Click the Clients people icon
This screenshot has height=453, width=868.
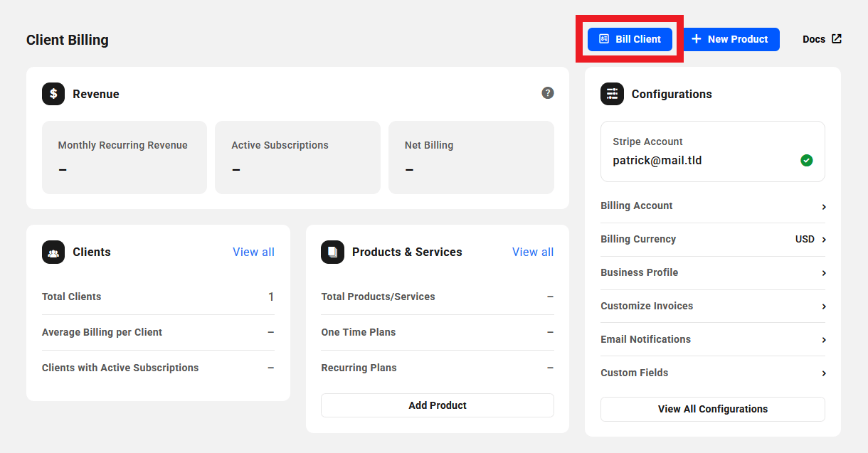pos(53,252)
